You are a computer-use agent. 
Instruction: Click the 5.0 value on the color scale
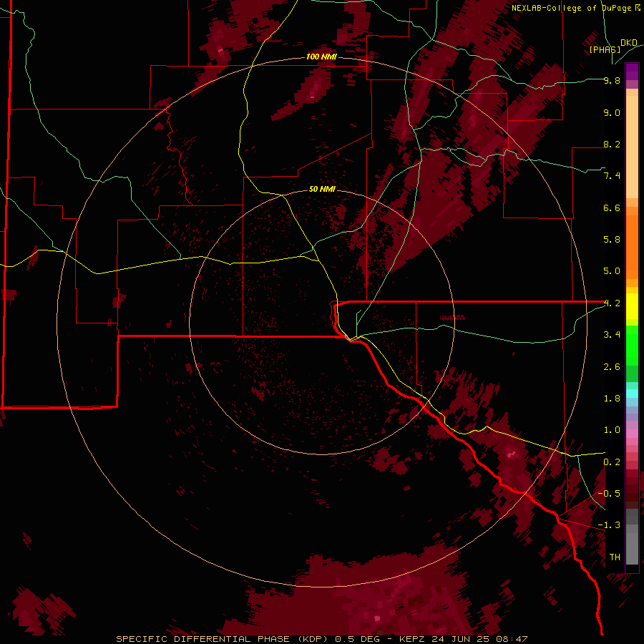612,271
